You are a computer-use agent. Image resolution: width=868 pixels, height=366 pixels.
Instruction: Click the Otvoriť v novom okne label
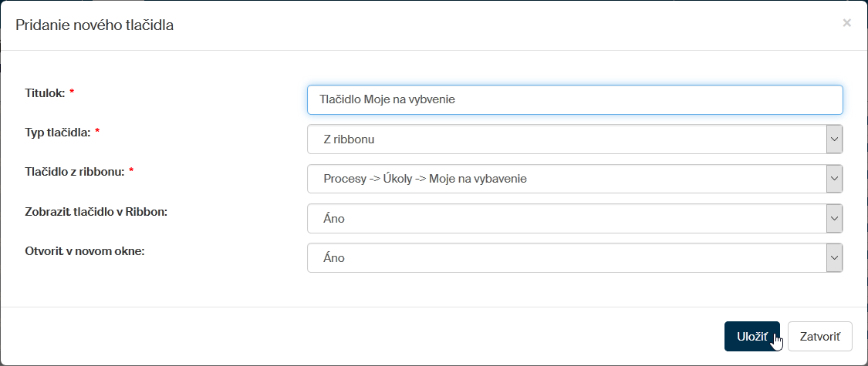coord(85,250)
